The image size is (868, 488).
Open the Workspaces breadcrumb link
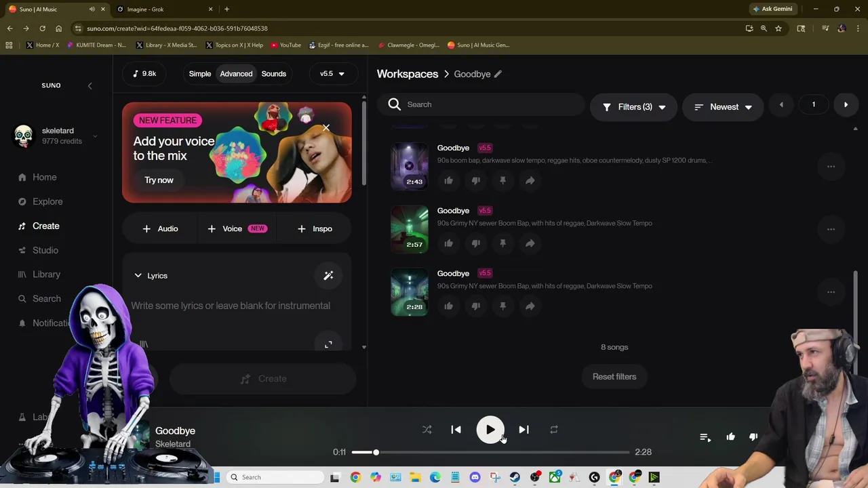tap(408, 74)
